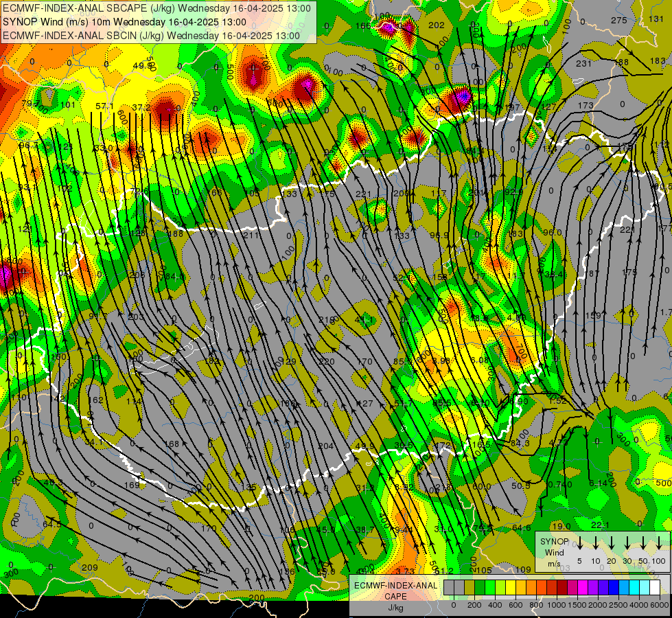Click the '200' tick on CAPE color scale
Image resolution: width=672 pixels, height=618 pixels.
(x=474, y=605)
